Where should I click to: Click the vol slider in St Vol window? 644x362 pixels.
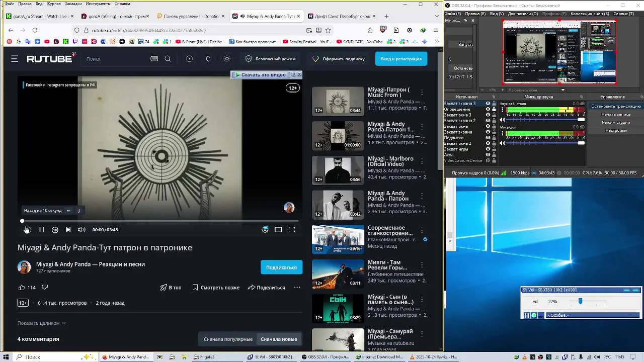click(580, 301)
